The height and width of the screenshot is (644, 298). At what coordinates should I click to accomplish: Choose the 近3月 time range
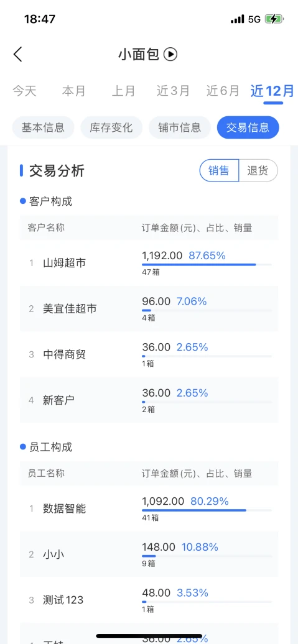pos(173,91)
